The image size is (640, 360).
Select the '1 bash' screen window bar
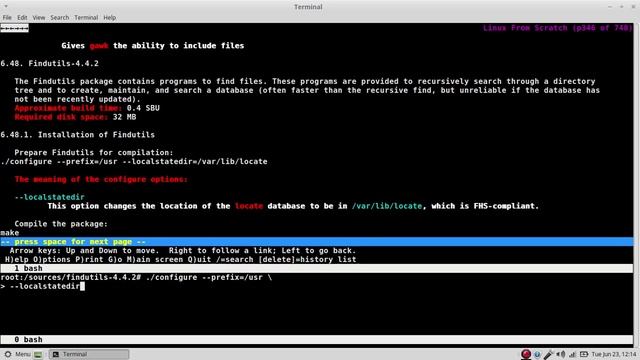[x=317, y=269]
